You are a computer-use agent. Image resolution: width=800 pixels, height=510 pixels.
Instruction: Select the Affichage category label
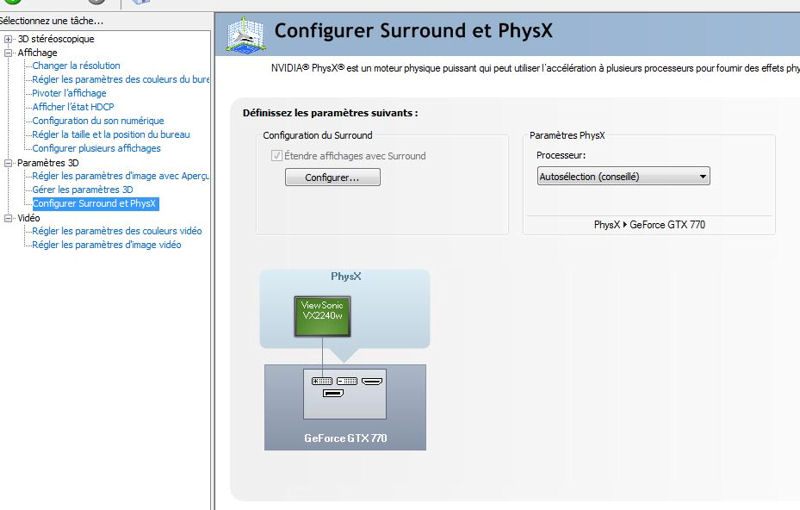coord(37,53)
